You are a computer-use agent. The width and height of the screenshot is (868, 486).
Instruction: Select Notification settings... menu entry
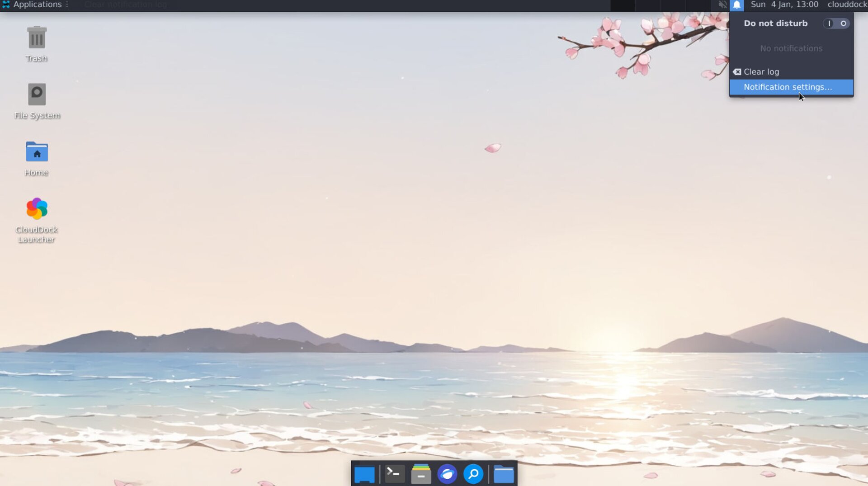(788, 87)
